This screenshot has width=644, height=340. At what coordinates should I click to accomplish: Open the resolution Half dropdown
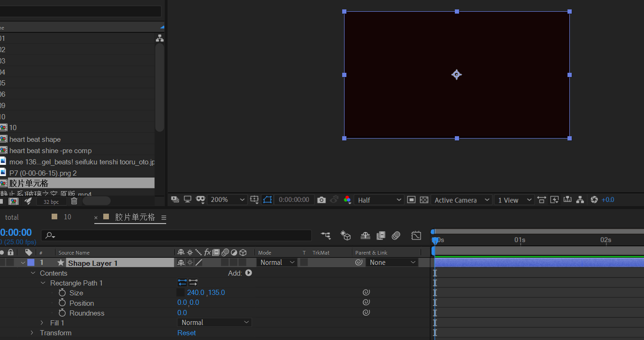[x=379, y=200]
